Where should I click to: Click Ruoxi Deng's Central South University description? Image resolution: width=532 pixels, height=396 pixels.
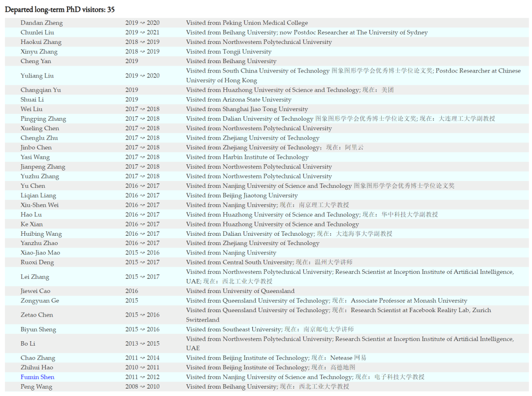click(269, 262)
